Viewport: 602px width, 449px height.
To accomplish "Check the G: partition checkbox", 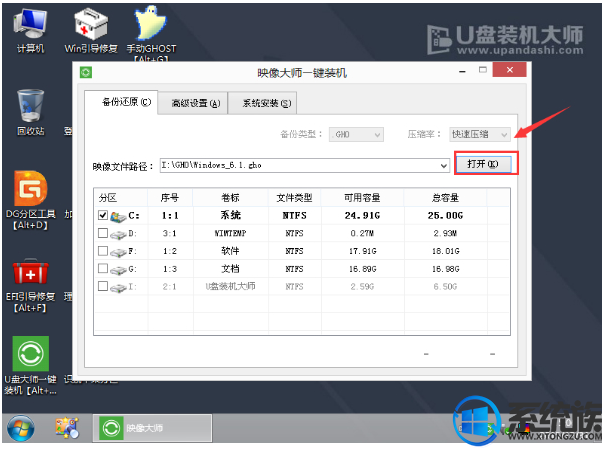I will [103, 268].
